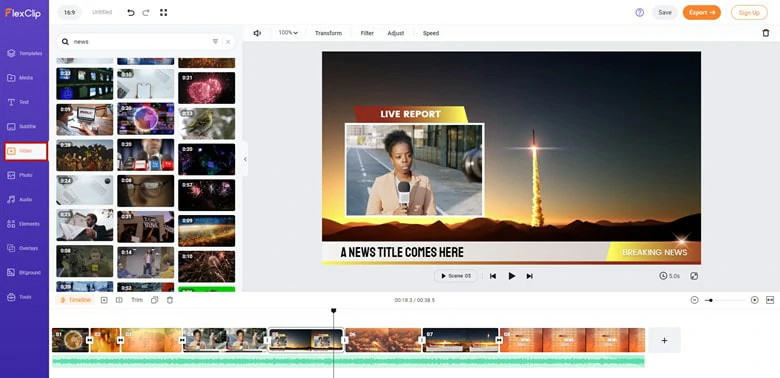Play Scene 05 preview

(456, 276)
